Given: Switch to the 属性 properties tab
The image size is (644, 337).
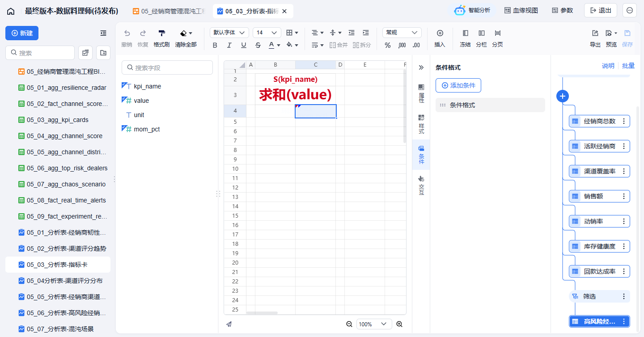Looking at the screenshot, I should tap(421, 93).
